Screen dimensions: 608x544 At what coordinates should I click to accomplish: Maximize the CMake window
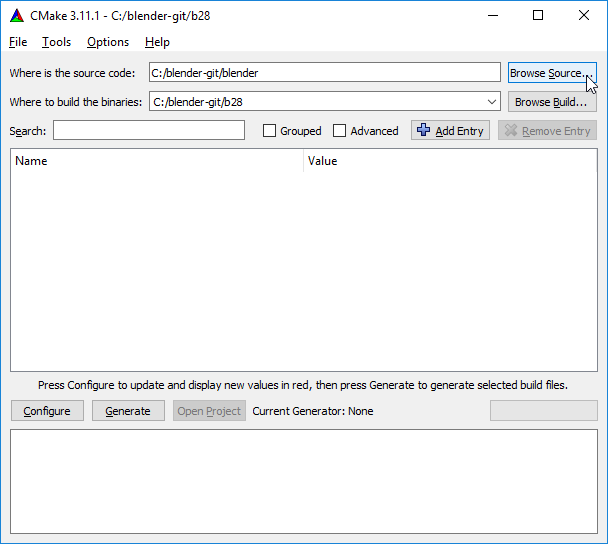pyautogui.click(x=538, y=16)
